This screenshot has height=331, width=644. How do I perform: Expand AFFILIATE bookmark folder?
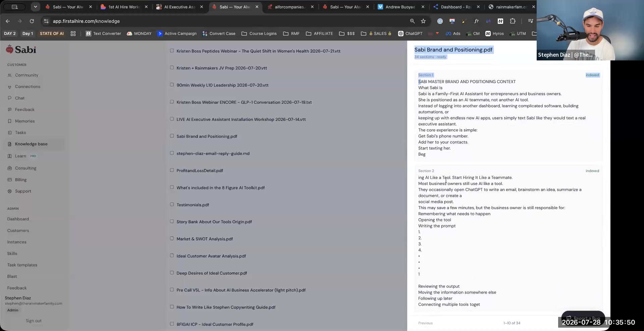319,34
